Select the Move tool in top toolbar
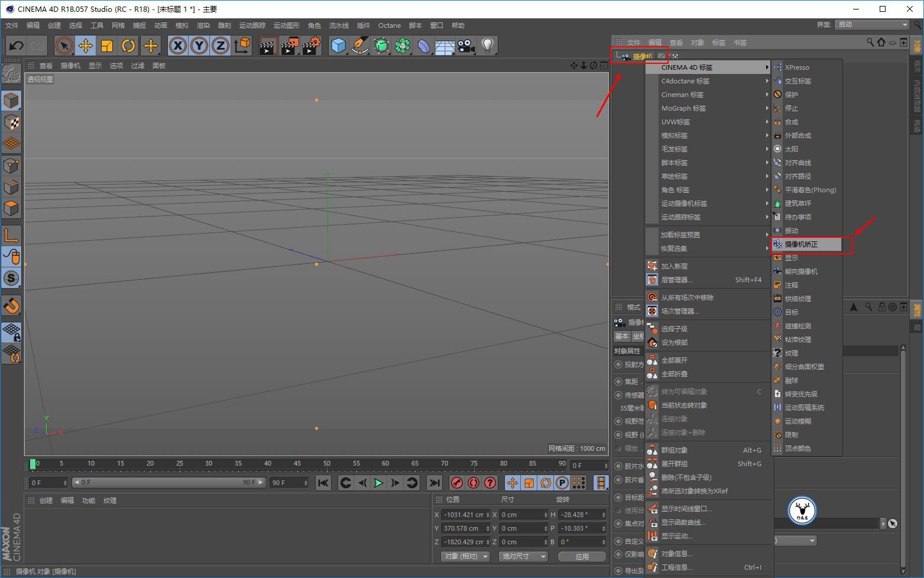The image size is (924, 578). pos(86,46)
